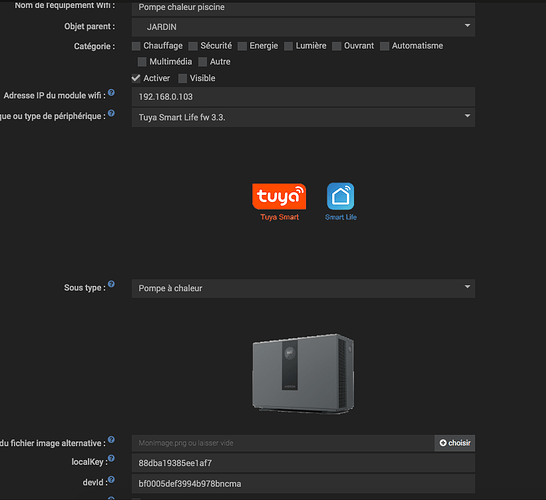The height and width of the screenshot is (500, 546).
Task: Click the help icon beside Sous type
Action: pyautogui.click(x=111, y=284)
